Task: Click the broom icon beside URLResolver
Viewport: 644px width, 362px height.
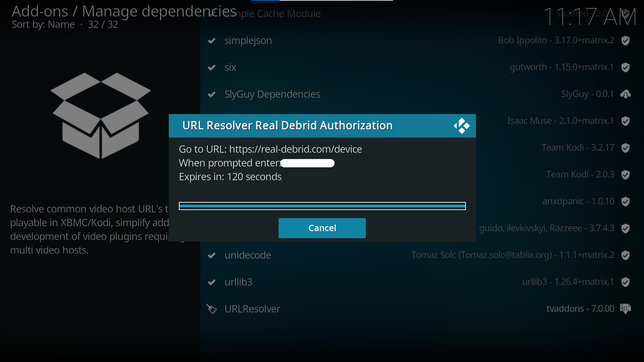Action: point(211,309)
